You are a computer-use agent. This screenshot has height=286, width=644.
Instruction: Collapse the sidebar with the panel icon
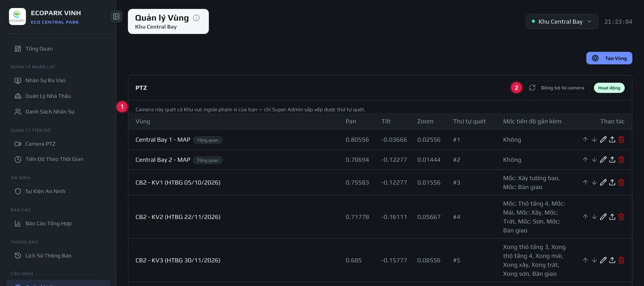tap(116, 16)
